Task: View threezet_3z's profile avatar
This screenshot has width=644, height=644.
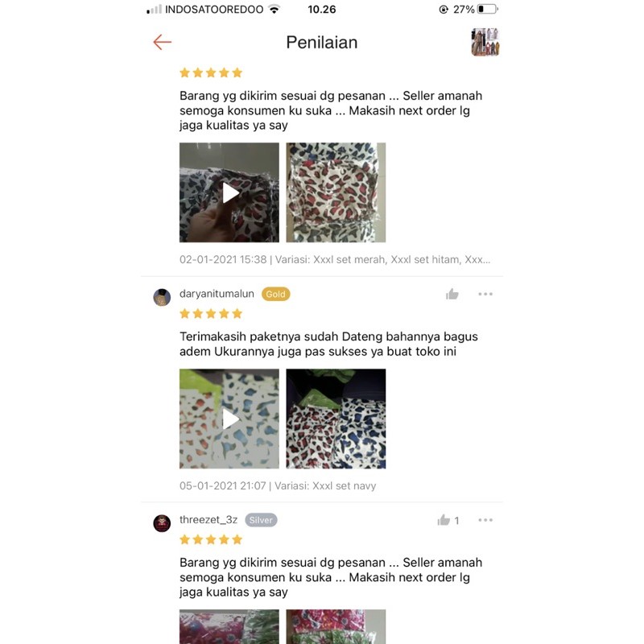Action: pos(162,523)
